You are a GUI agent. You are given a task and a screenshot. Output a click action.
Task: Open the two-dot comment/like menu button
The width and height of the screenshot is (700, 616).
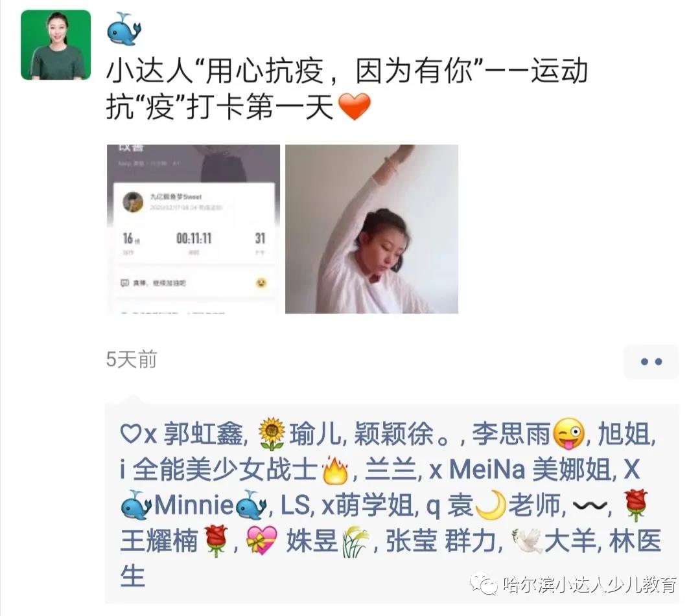click(651, 361)
